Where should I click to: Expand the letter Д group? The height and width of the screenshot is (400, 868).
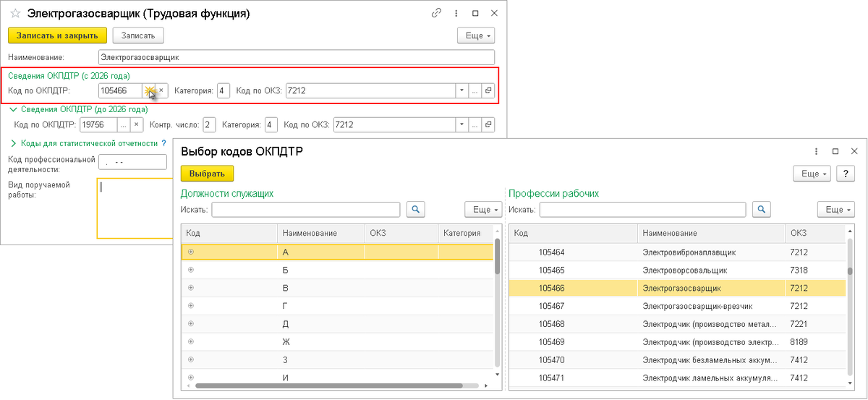coord(191,323)
